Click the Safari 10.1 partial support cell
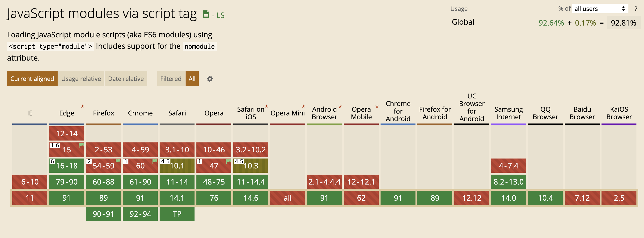 [177, 166]
